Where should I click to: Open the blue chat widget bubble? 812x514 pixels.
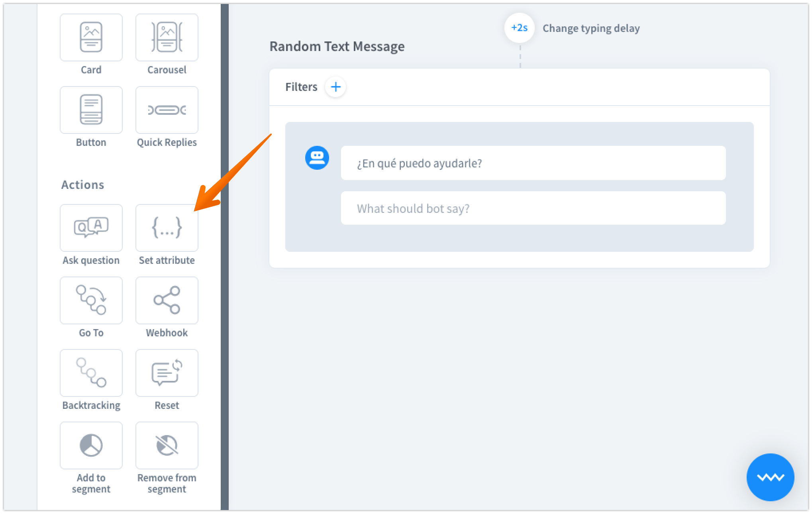tap(770, 477)
